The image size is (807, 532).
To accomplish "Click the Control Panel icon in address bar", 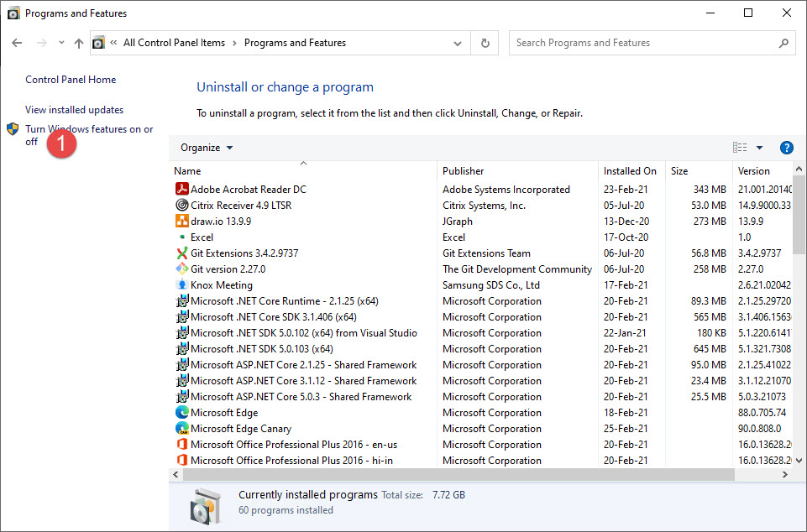I will pyautogui.click(x=98, y=43).
